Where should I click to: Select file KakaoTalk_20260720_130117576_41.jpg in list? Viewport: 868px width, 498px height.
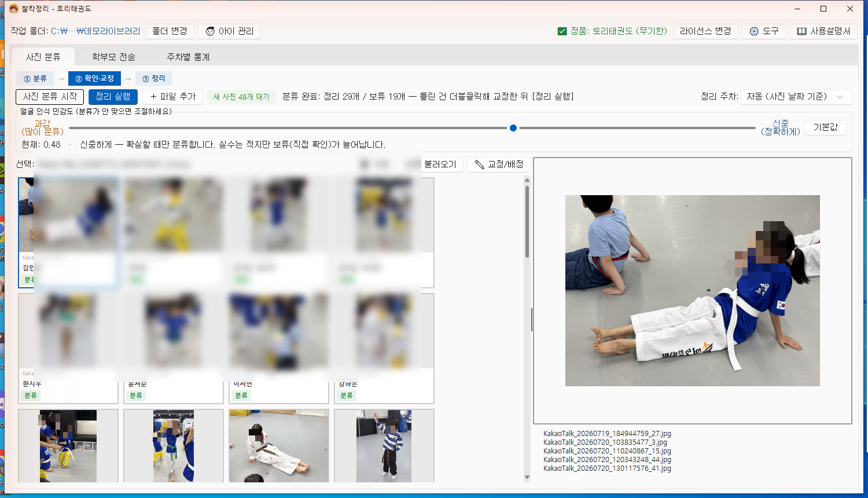(x=607, y=468)
